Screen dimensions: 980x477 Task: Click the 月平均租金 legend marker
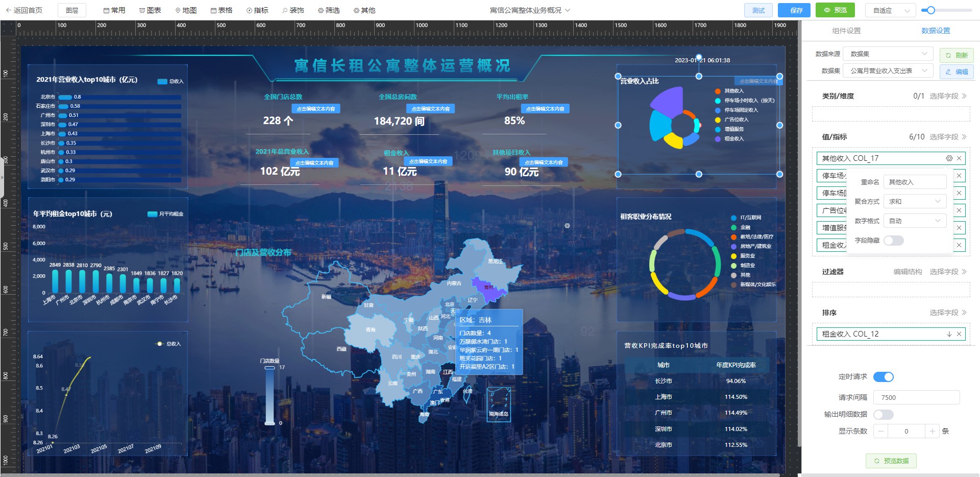(152, 214)
